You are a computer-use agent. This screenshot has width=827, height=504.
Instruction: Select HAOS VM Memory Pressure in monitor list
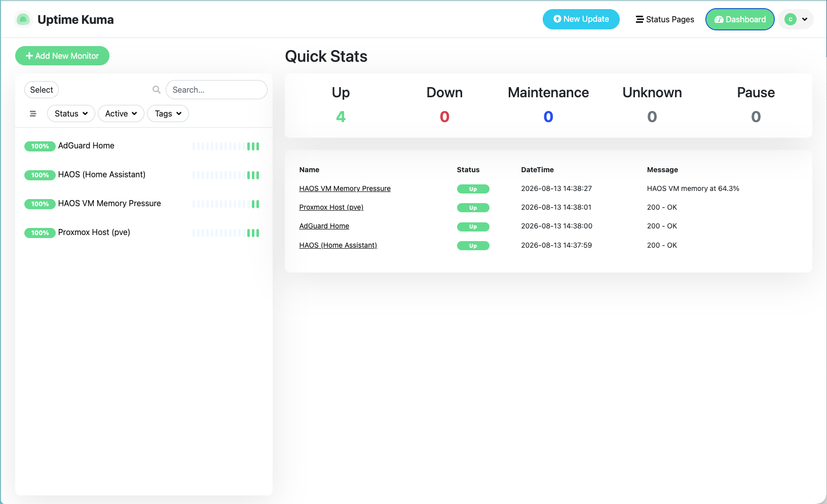(x=143, y=204)
